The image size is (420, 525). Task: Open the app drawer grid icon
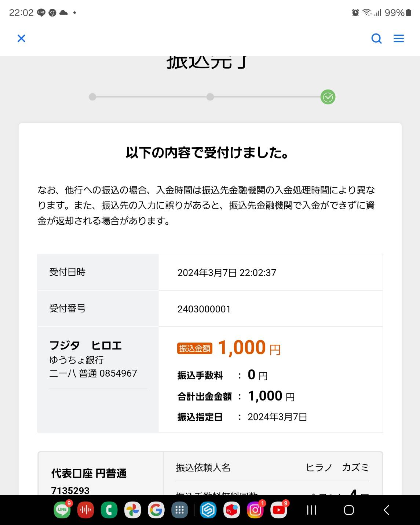click(179, 510)
